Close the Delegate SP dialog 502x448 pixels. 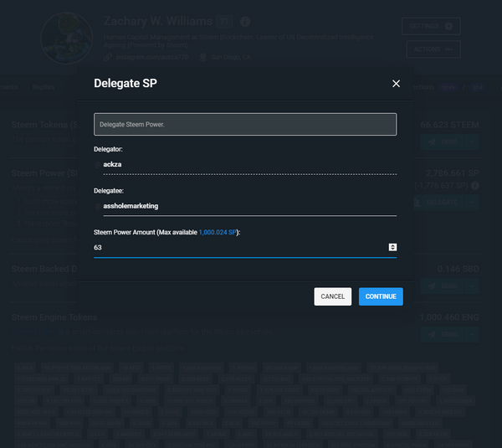coord(396,84)
